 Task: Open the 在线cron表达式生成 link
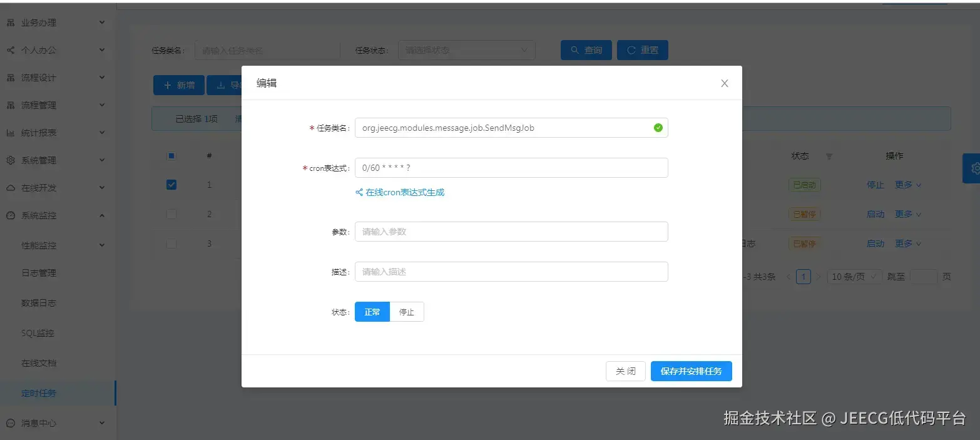click(404, 193)
